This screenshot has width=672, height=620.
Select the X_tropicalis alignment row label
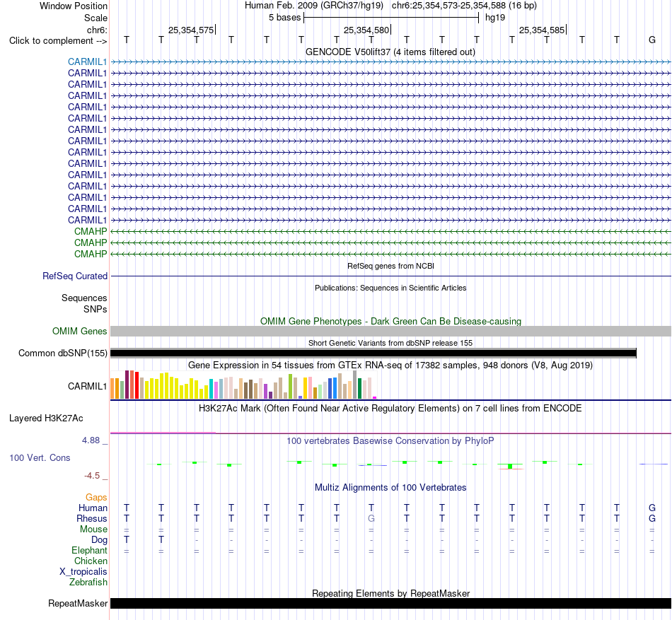[x=83, y=572]
